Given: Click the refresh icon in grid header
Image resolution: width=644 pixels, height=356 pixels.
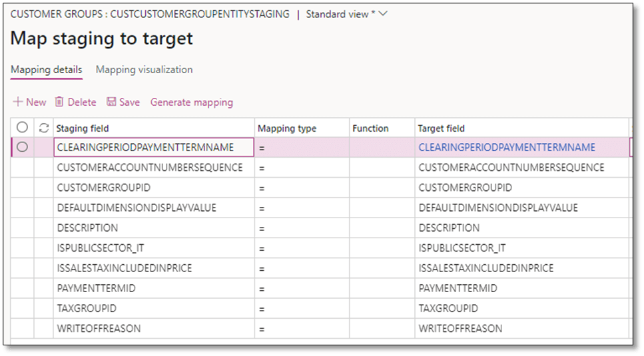Looking at the screenshot, I should 44,128.
